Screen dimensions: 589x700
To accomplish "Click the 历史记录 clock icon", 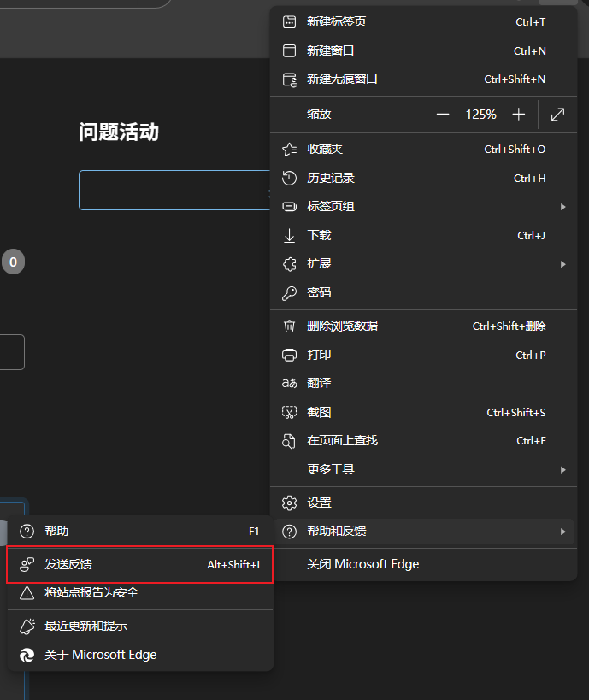I will [x=289, y=178].
